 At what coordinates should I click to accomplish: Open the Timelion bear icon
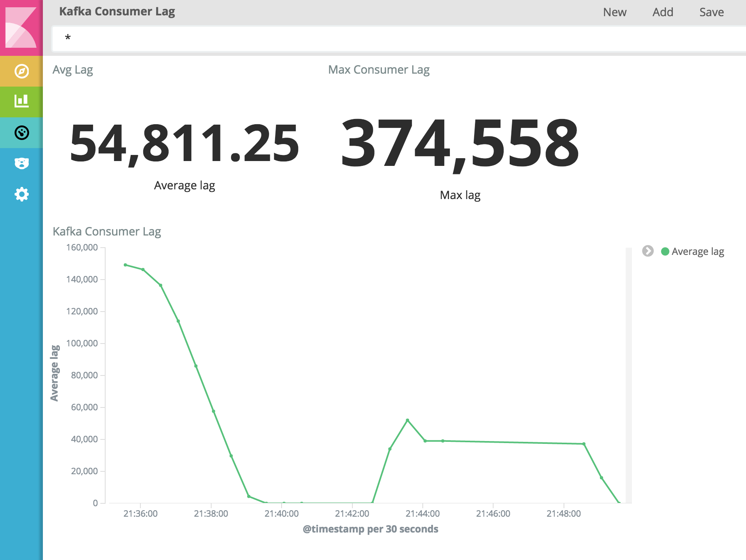(21, 163)
